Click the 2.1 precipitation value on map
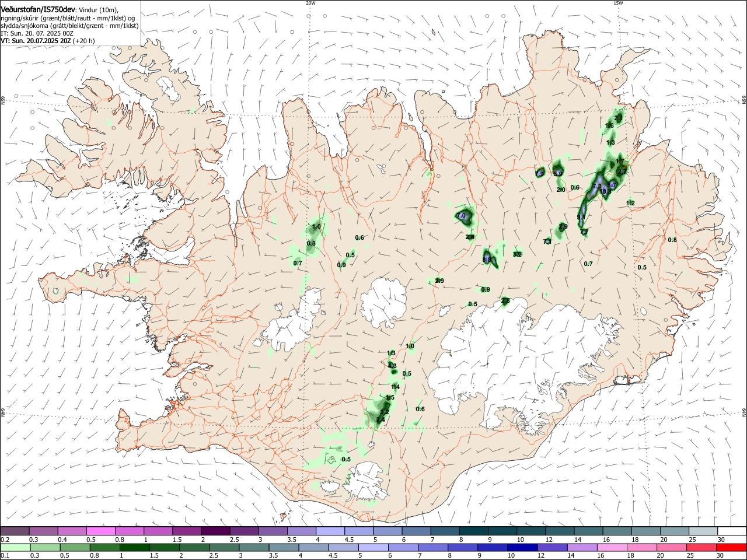The width and height of the screenshot is (747, 560). pos(619,117)
